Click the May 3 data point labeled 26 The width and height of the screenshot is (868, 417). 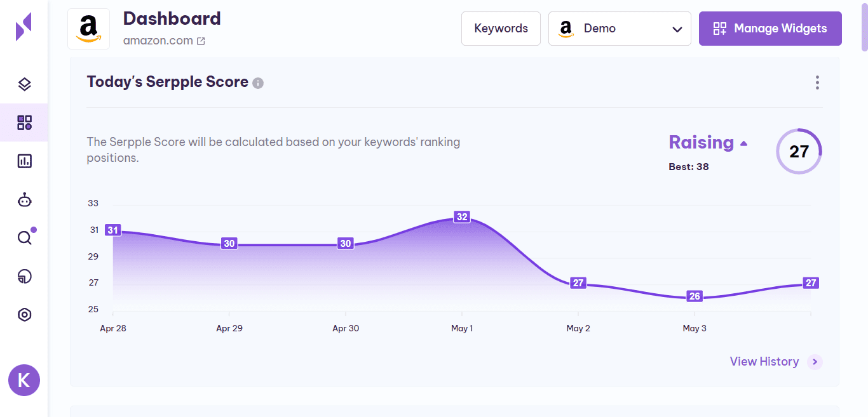(x=695, y=296)
